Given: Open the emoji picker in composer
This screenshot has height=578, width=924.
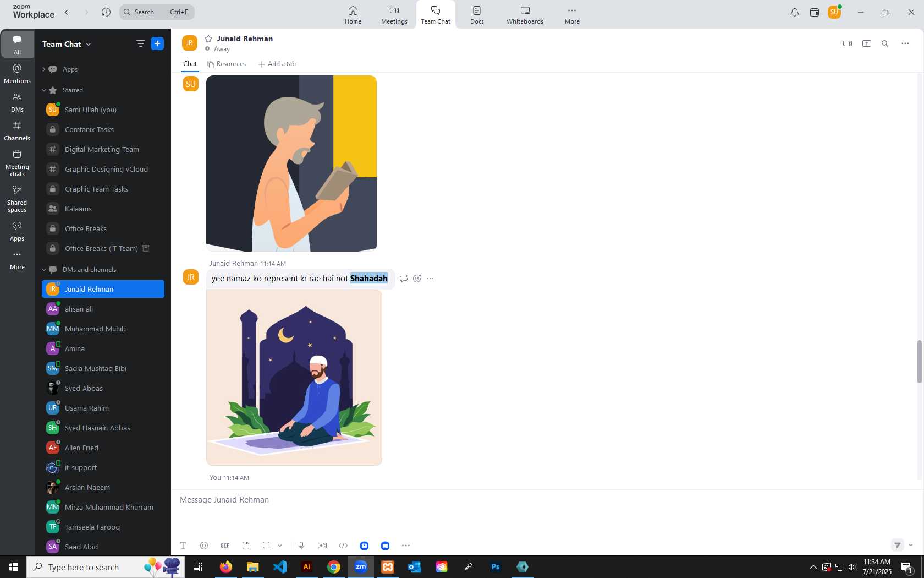Looking at the screenshot, I should [204, 546].
